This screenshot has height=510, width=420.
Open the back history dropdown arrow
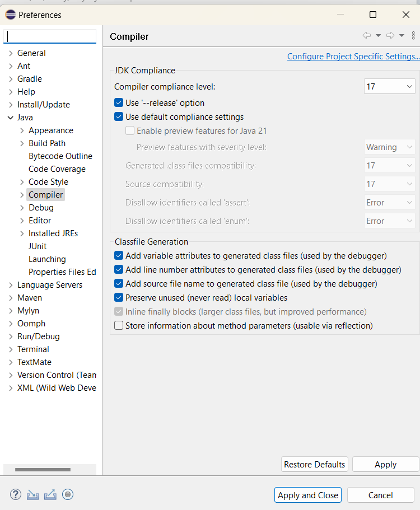pyautogui.click(x=378, y=35)
